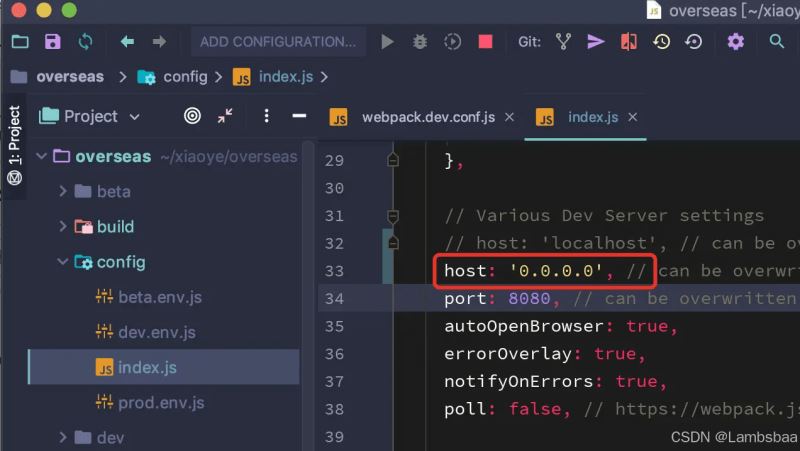Open Git history clock icon
Screen dimensions: 800x451
(x=661, y=42)
